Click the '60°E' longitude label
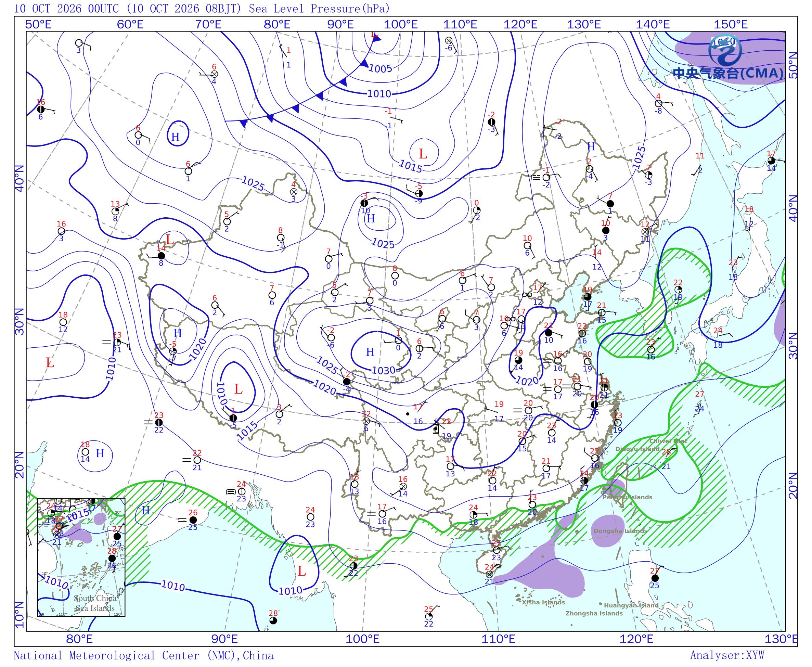This screenshot has width=812, height=667. pyautogui.click(x=130, y=25)
